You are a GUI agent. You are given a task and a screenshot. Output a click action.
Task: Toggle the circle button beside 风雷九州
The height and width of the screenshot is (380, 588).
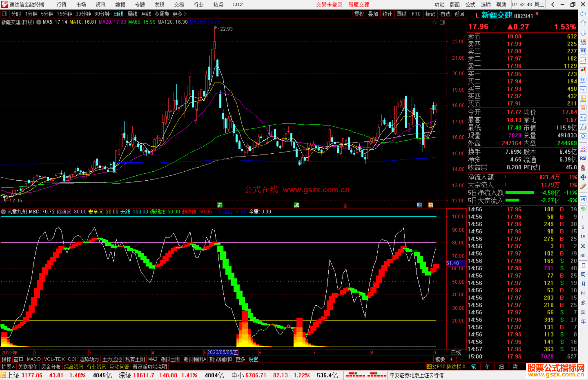coord(4,212)
